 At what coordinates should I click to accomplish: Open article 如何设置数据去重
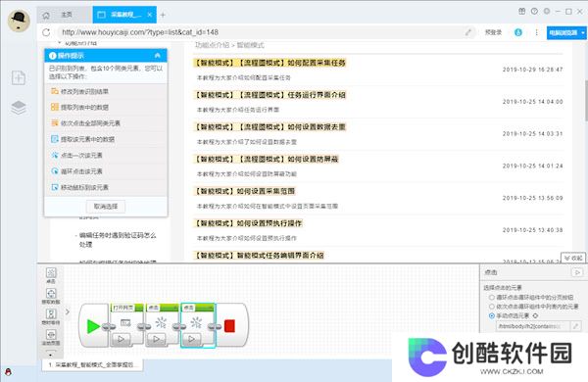pos(269,127)
